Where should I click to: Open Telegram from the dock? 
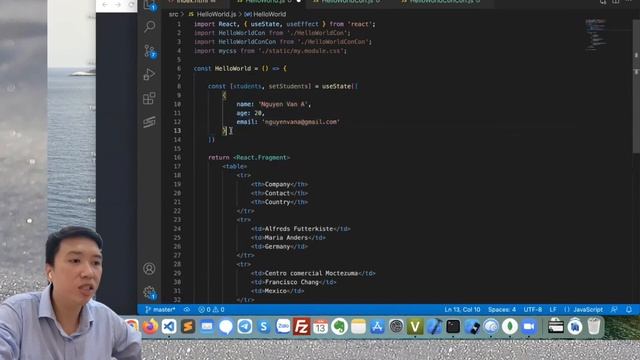(245, 327)
